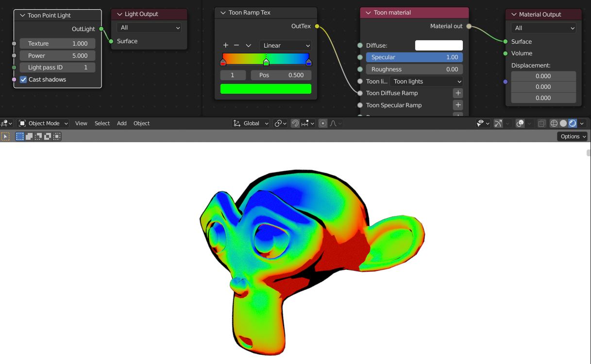This screenshot has height=364, width=591.
Task: Toggle Cast shadows checkbox
Action: (23, 80)
